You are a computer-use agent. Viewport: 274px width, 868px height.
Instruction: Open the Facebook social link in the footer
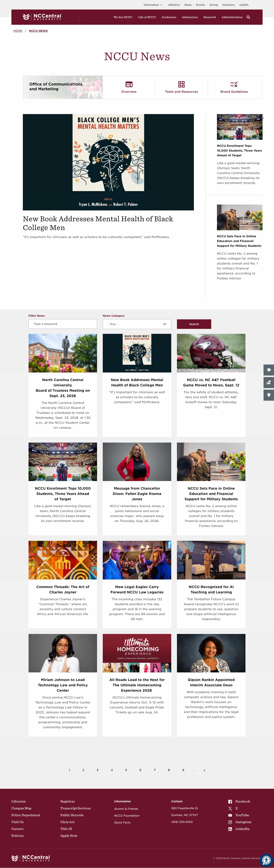click(239, 801)
